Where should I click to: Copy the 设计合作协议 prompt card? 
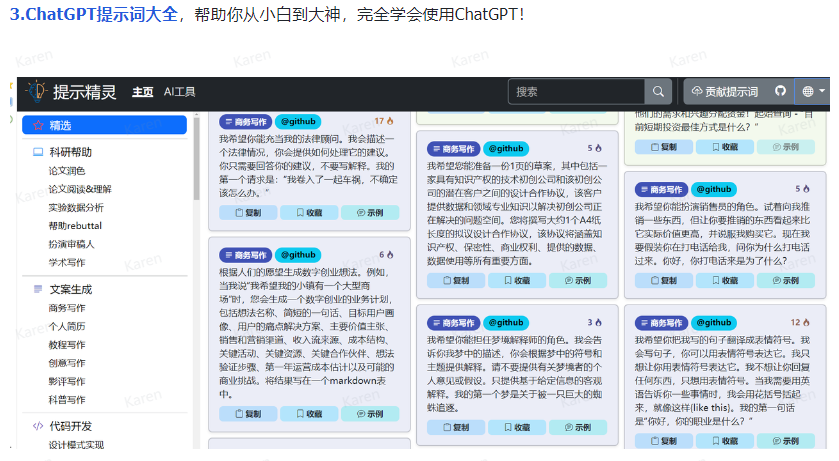coord(456,280)
